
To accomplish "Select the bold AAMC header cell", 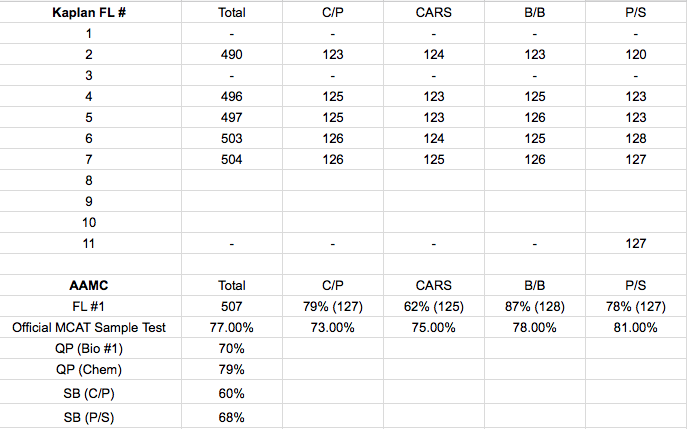I will [x=89, y=285].
